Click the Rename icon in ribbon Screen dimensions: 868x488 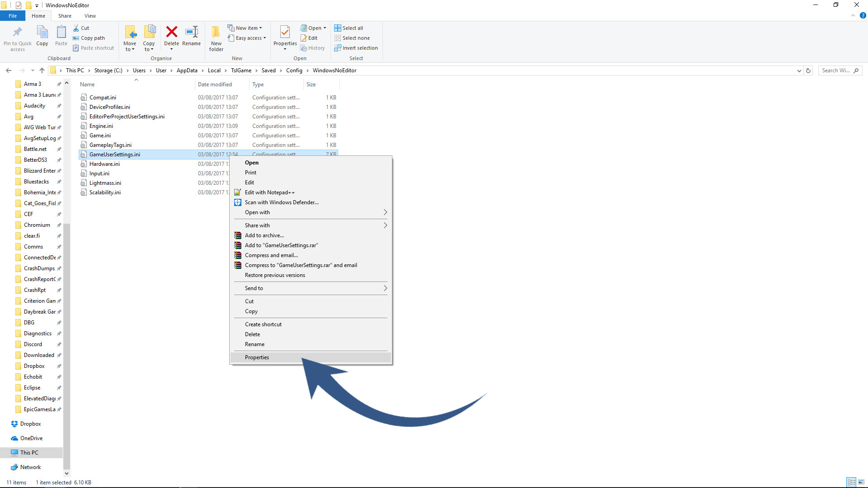coord(191,32)
